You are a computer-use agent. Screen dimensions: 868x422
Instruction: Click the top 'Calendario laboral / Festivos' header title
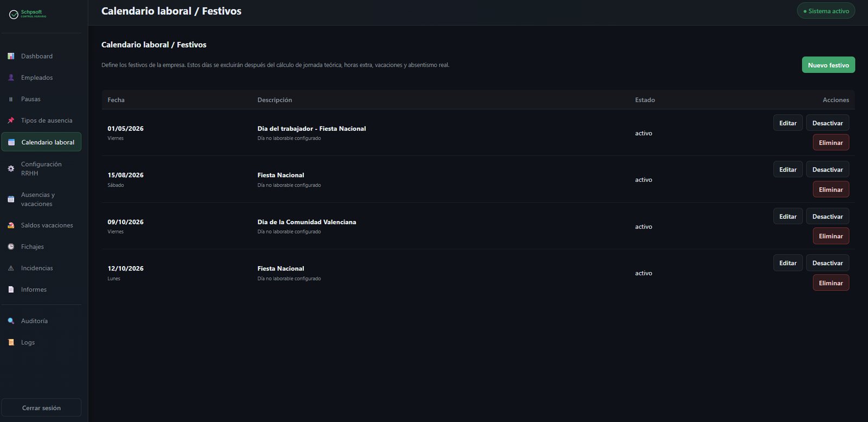(171, 11)
